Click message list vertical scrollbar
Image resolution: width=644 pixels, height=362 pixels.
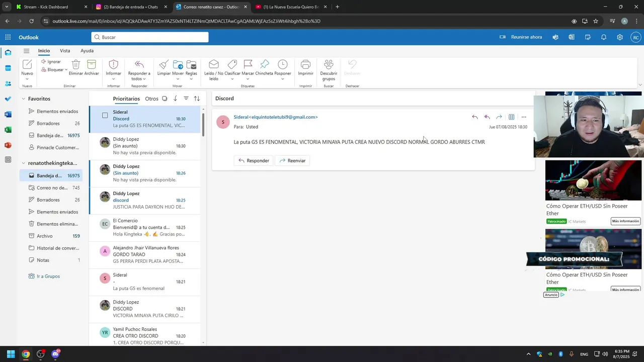point(203,124)
